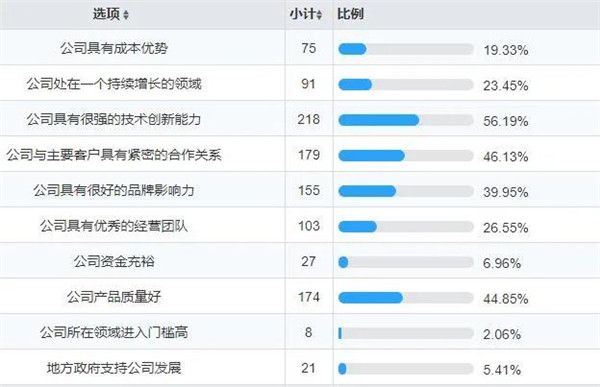Click the 19.33% progress bar
600x387 pixels.
[406, 49]
